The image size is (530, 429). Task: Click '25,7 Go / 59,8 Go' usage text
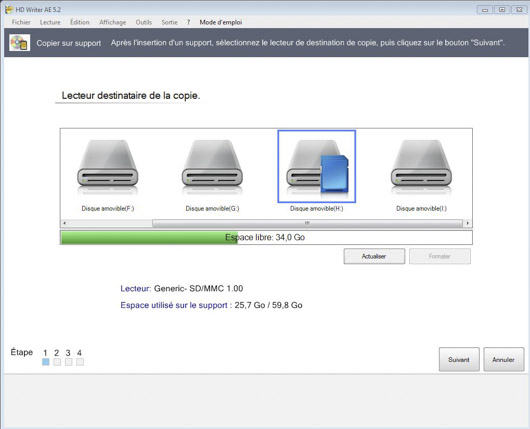pos(268,305)
